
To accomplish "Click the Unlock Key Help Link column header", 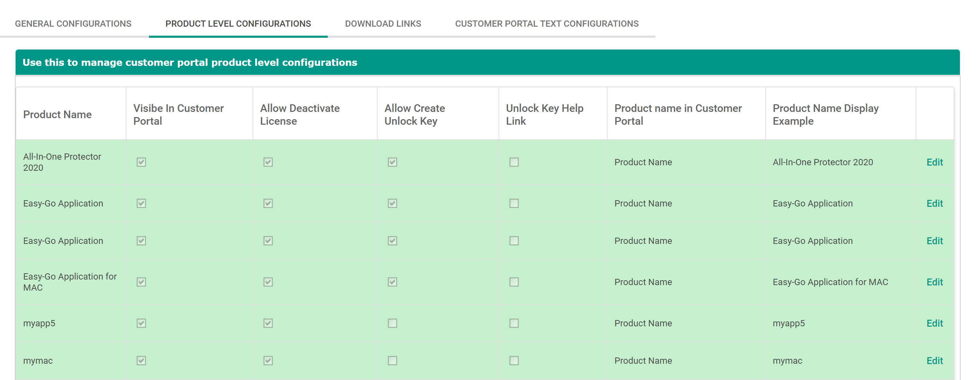I will (544, 115).
